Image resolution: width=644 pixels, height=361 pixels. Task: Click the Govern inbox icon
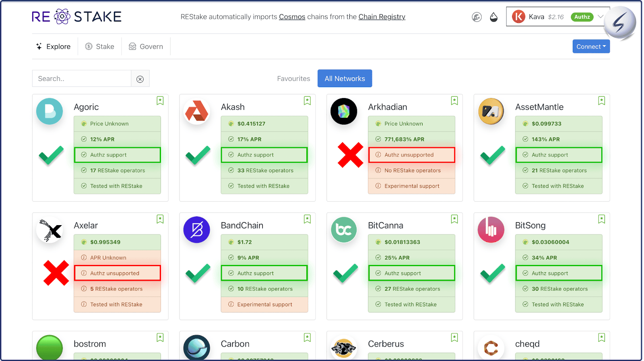click(x=132, y=47)
